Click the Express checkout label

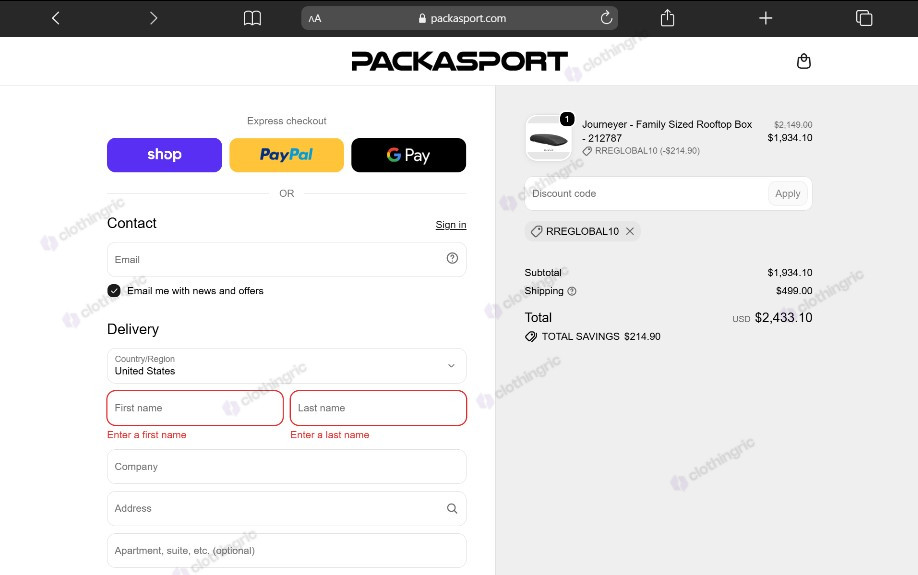tap(286, 121)
